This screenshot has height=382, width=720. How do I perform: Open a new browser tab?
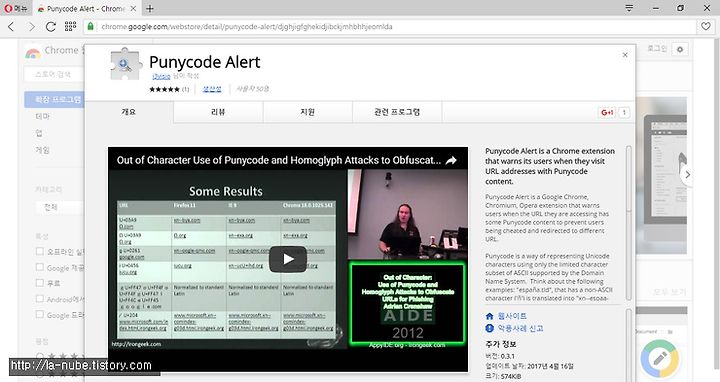point(150,8)
